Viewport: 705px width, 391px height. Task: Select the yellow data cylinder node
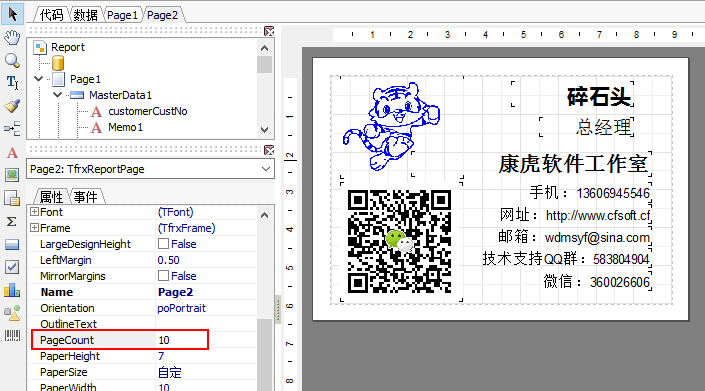pos(58,63)
